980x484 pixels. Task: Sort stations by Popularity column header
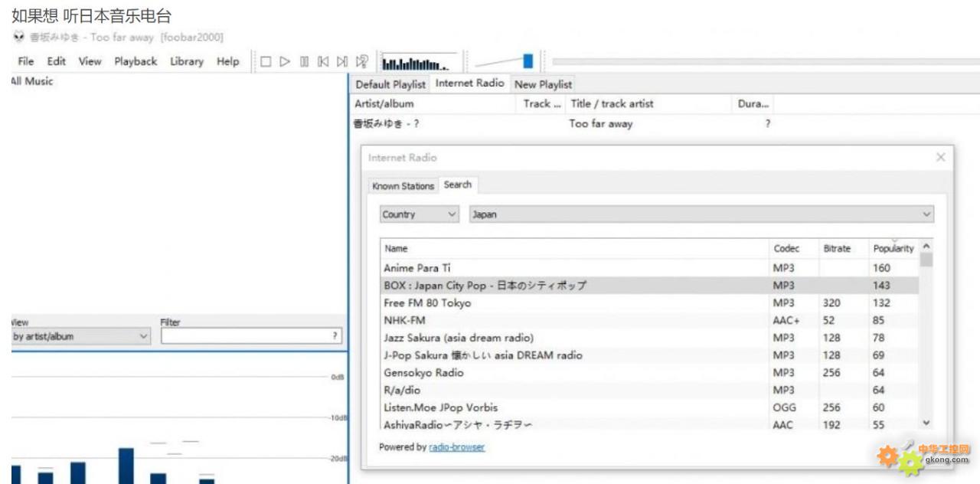click(x=893, y=248)
